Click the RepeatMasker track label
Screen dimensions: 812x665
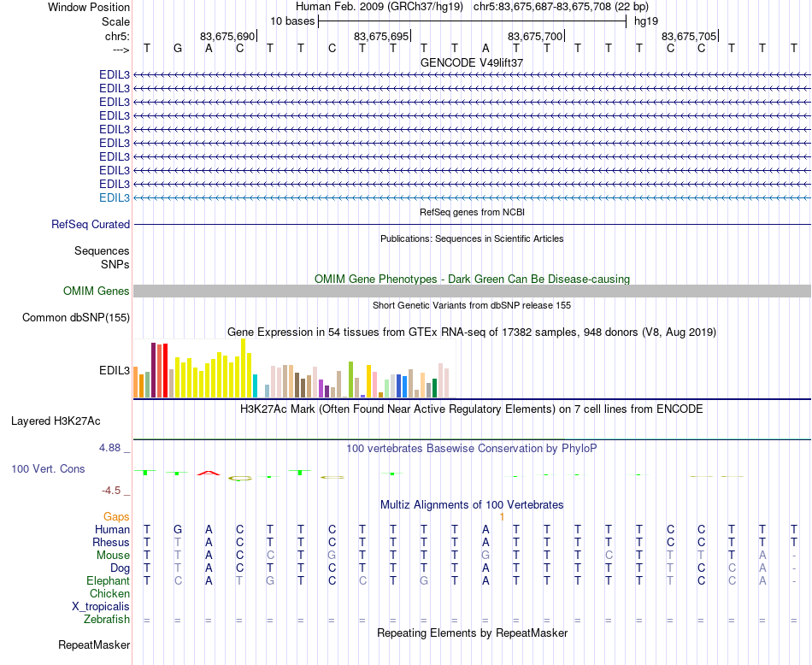click(94, 644)
